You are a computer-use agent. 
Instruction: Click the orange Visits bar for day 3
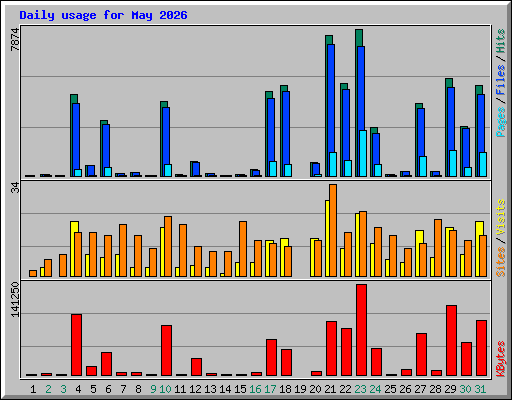(63, 265)
